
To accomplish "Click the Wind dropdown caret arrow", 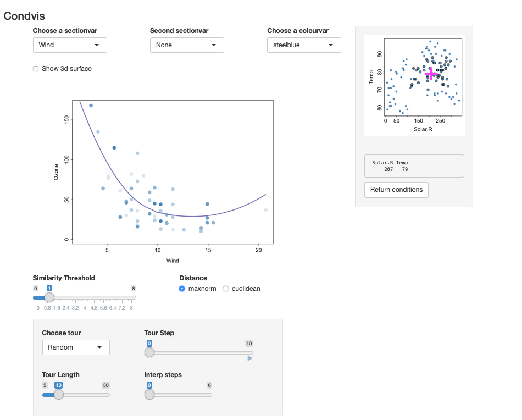I will pyautogui.click(x=97, y=45).
